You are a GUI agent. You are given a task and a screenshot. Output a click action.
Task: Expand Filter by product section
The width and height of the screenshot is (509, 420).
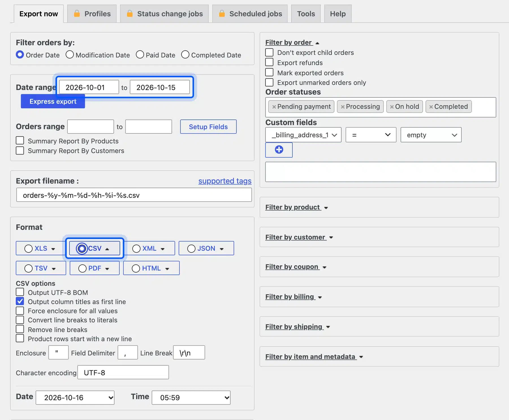click(296, 207)
